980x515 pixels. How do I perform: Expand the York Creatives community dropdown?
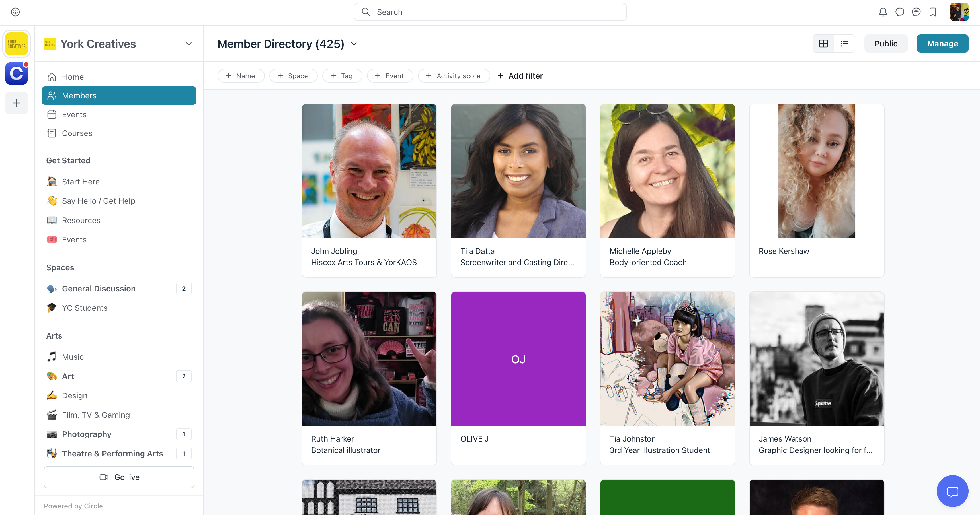coord(189,44)
